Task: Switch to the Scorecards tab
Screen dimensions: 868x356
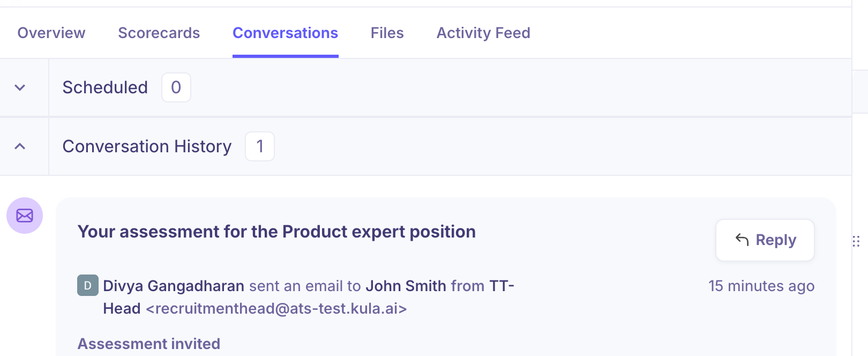Action: tap(159, 33)
